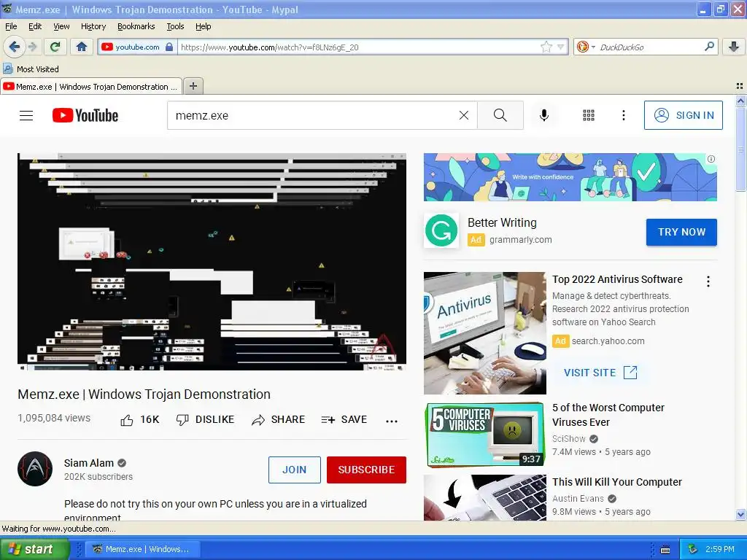Click the magnifier in the DuckDuckGo search box
The height and width of the screenshot is (560, 747).
tap(709, 47)
